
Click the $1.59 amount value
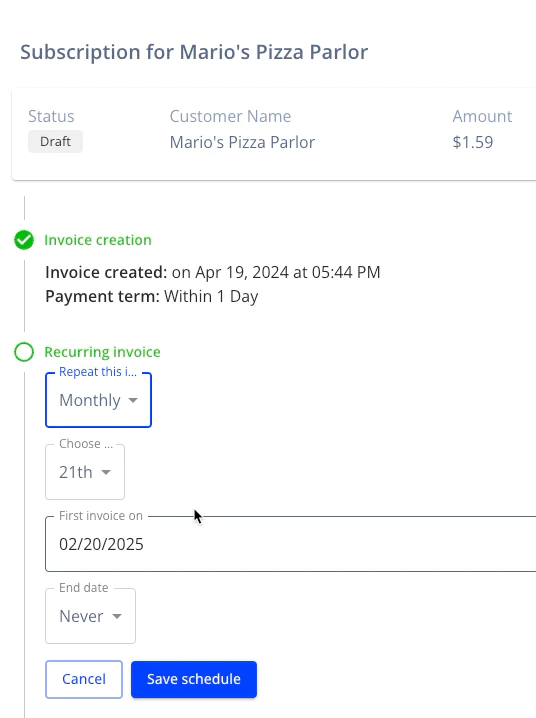(473, 142)
